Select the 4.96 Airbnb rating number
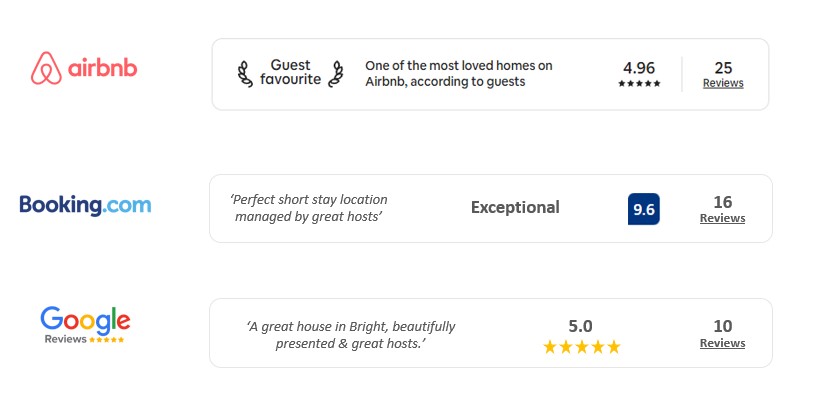Viewport: 821px width, 407px height. 639,68
